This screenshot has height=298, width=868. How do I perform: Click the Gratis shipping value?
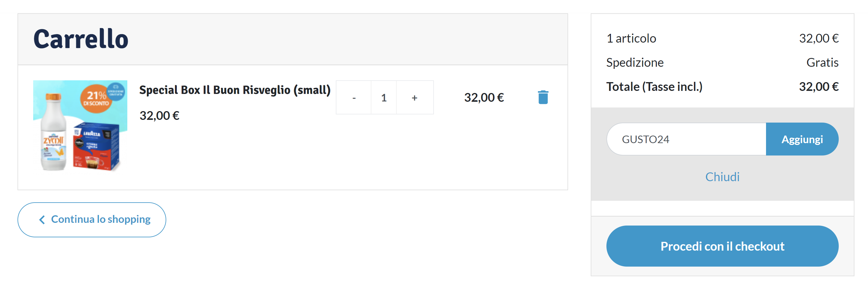pyautogui.click(x=822, y=63)
